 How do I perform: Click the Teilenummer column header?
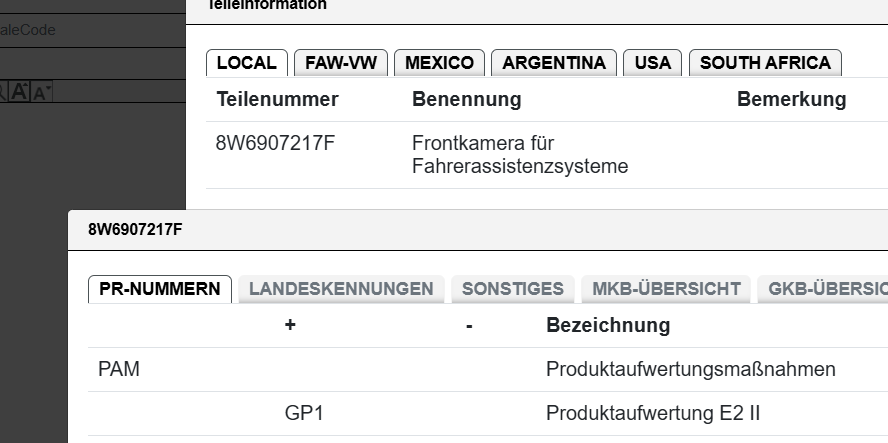coord(277,99)
